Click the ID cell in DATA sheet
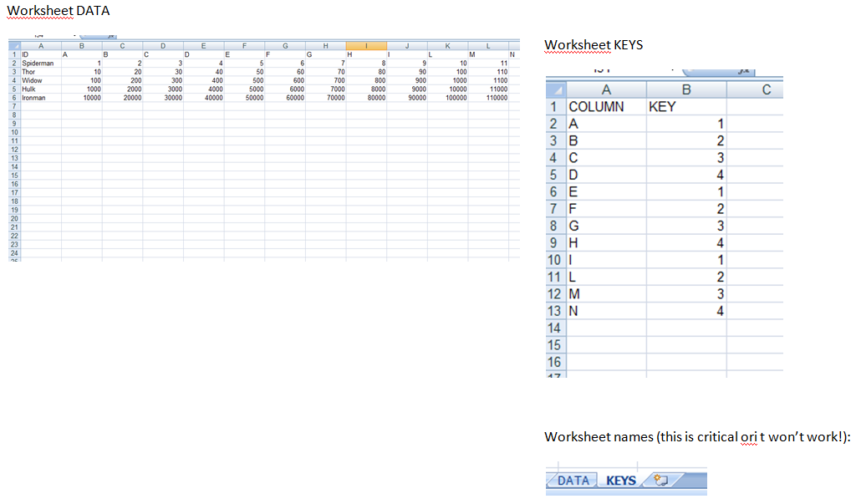The image size is (856, 504). pyautogui.click(x=40, y=54)
